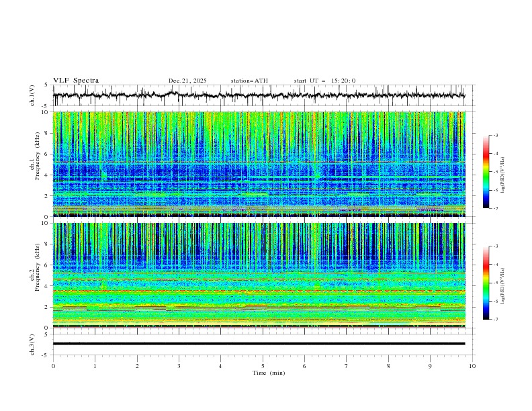
Task: Click the ch.3 flat black trace
Action: coord(259,344)
